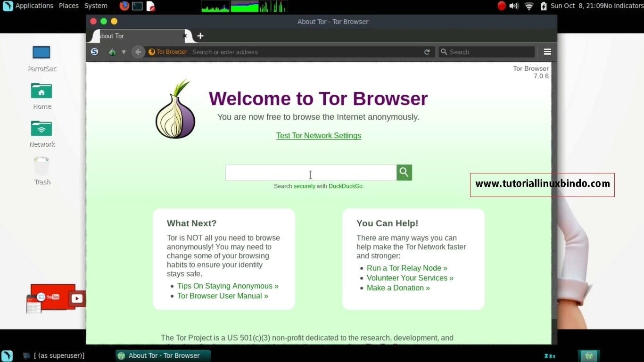Open Test Tor Network Settings link
644x362 pixels.
click(319, 136)
